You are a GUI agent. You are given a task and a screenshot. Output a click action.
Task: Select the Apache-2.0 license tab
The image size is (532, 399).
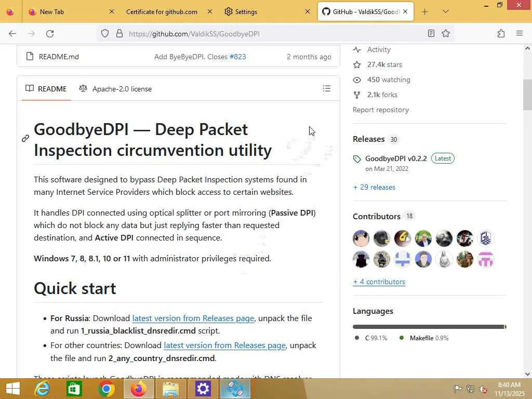click(116, 89)
